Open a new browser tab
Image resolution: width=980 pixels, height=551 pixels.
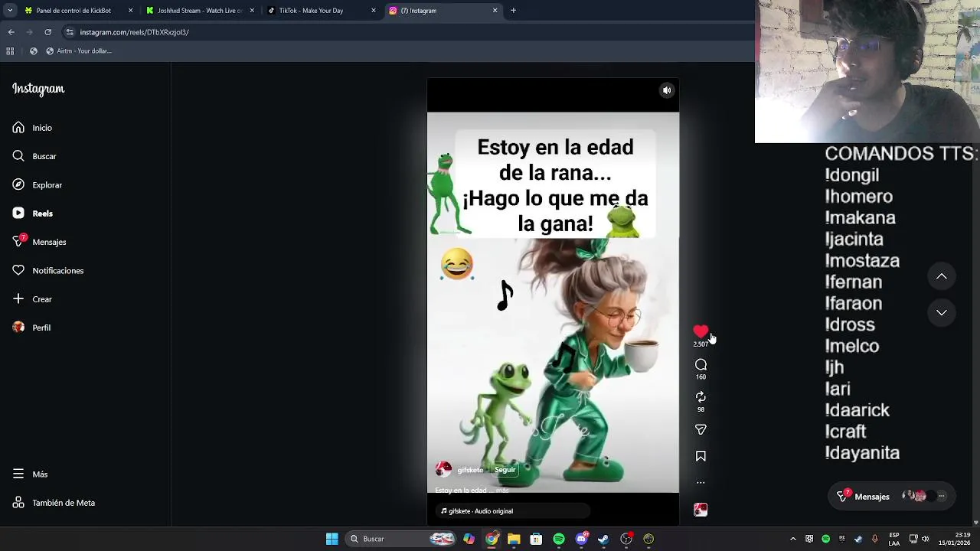[x=513, y=11]
